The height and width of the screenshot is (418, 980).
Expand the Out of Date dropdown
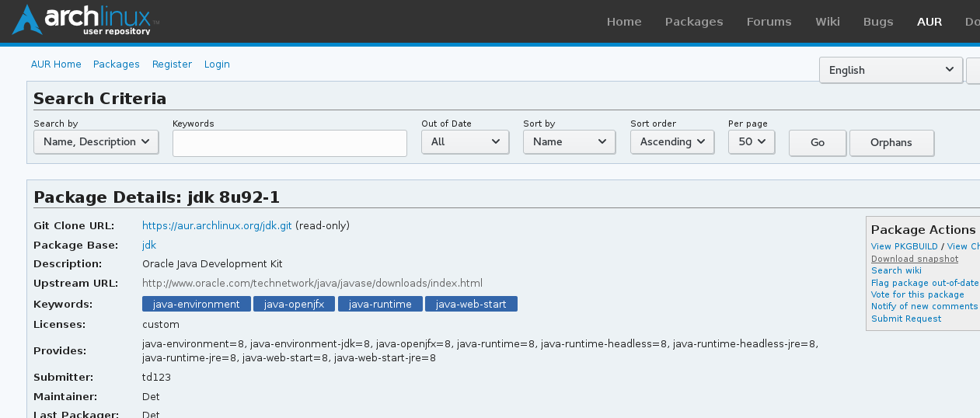(465, 141)
